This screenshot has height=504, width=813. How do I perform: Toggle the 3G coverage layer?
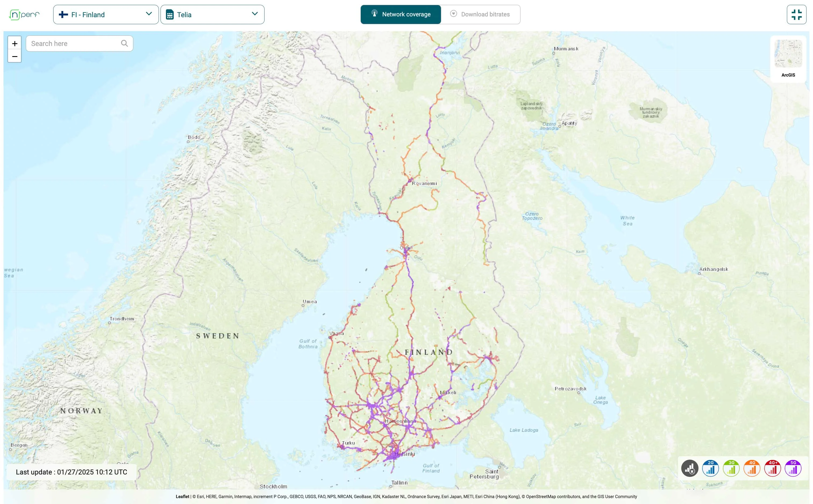pyautogui.click(x=731, y=468)
